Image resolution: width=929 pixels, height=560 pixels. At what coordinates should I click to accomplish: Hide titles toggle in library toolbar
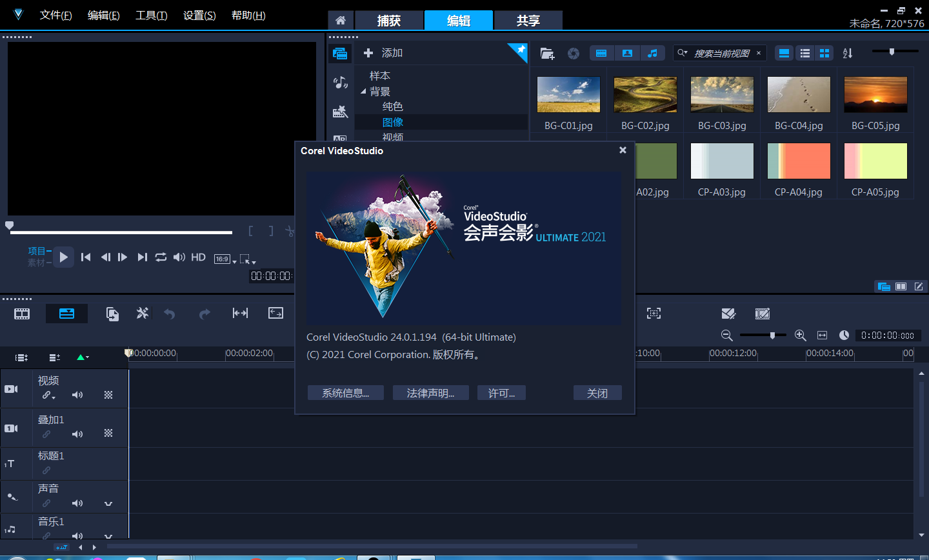click(784, 54)
